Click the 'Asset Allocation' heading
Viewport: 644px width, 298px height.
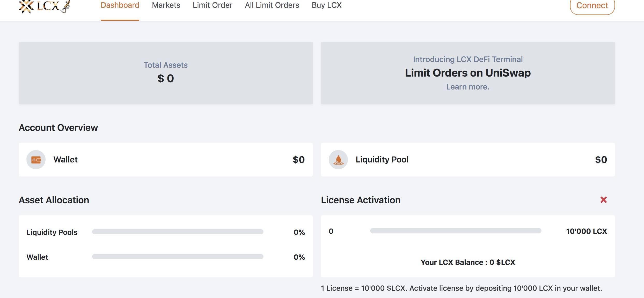coord(54,200)
